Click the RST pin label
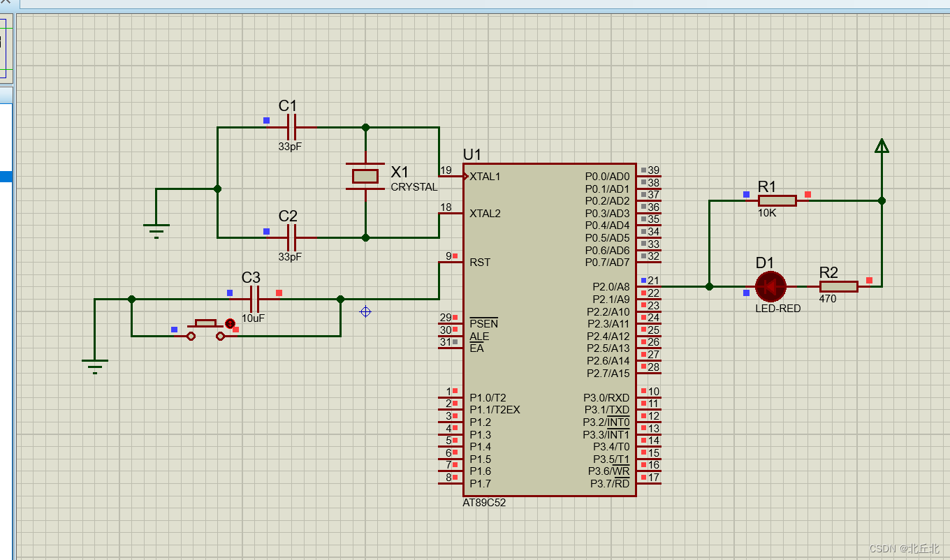This screenshot has height=560, width=950. tap(480, 263)
